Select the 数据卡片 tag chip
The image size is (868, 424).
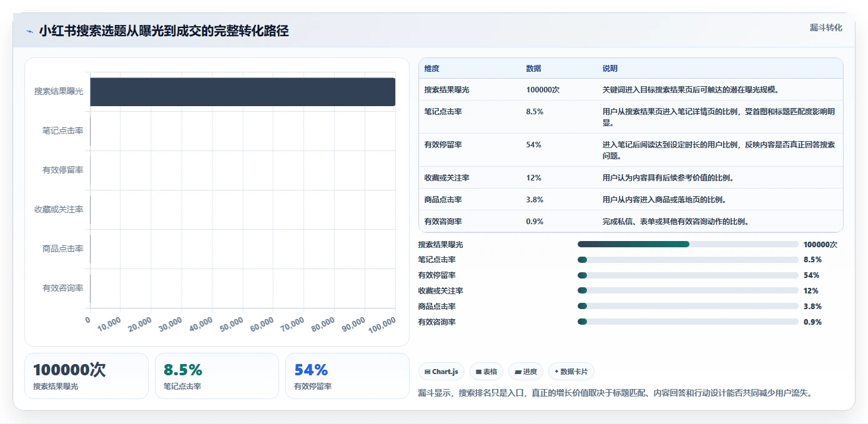571,372
